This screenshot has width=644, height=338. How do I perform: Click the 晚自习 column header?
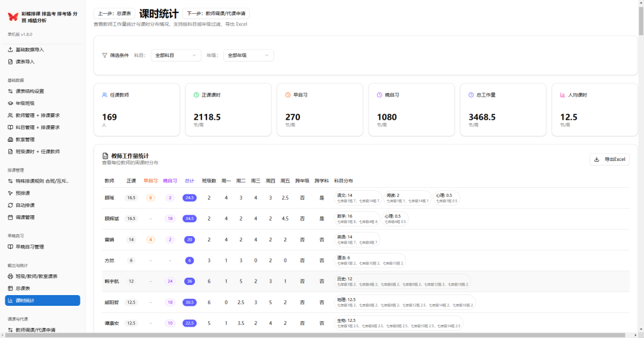pos(170,181)
